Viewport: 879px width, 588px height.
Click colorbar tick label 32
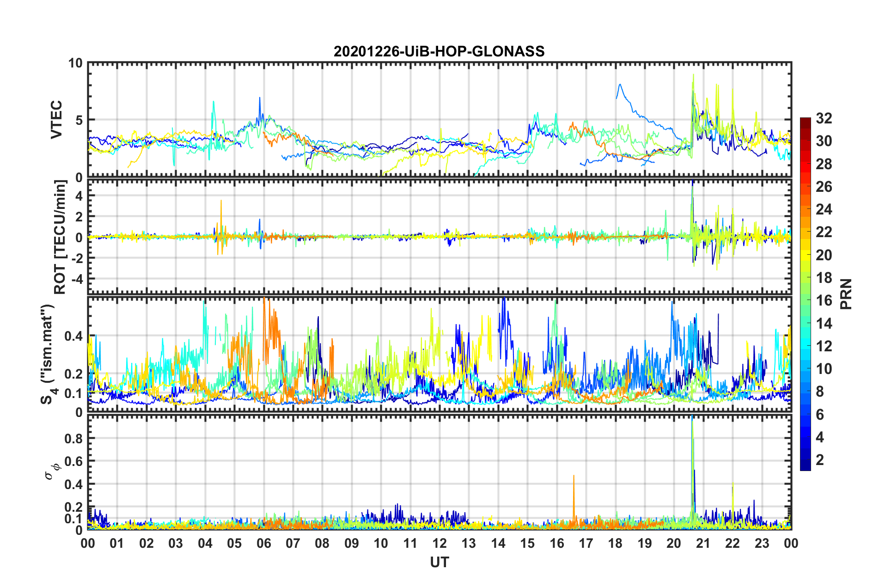824,118
